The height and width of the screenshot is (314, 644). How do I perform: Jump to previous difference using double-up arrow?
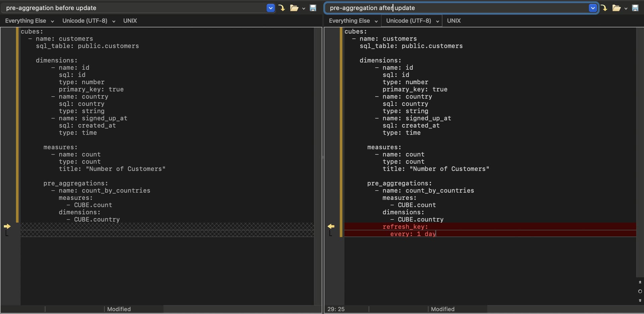click(x=640, y=282)
